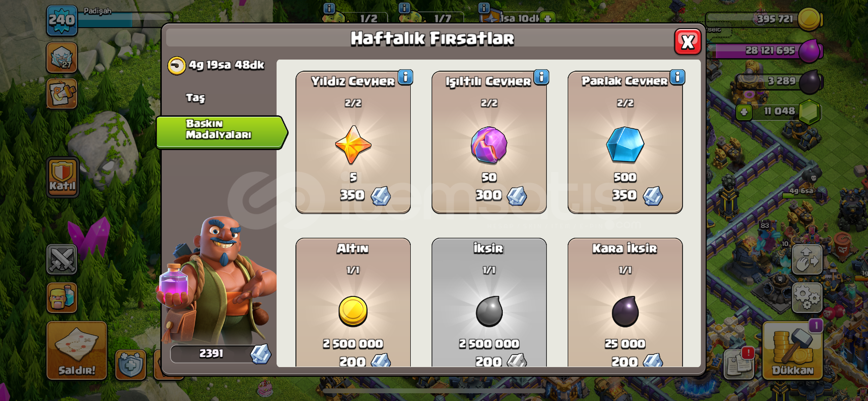
Task: Open the level 240 profile badge
Action: pyautogui.click(x=62, y=20)
